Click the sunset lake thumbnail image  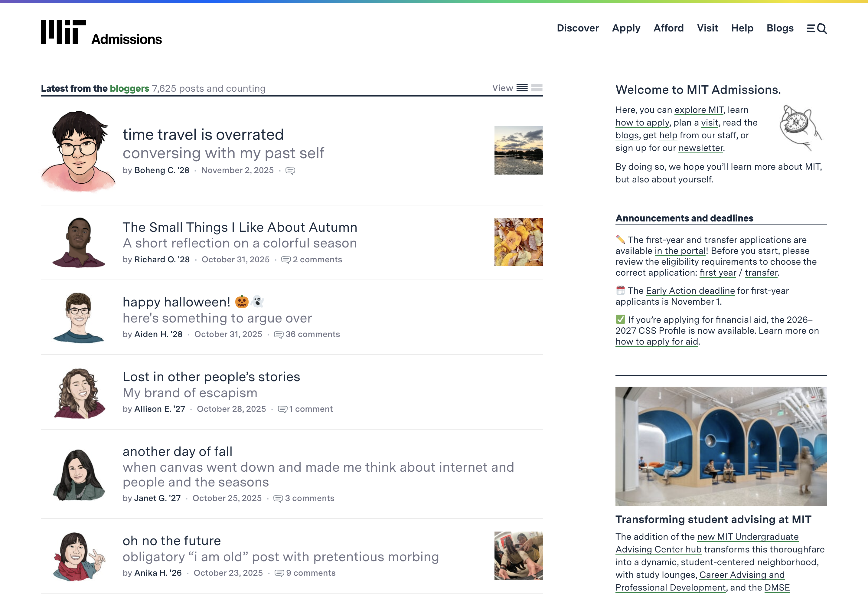[x=518, y=150]
